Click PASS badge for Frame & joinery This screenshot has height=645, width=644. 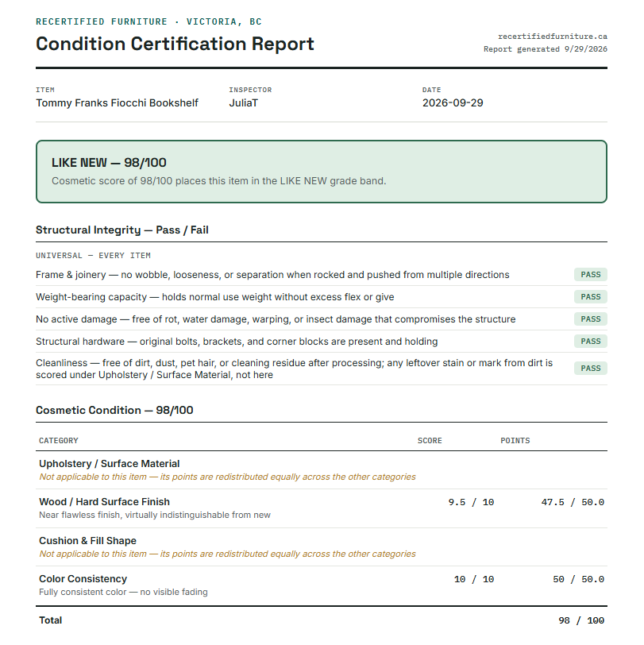(591, 274)
